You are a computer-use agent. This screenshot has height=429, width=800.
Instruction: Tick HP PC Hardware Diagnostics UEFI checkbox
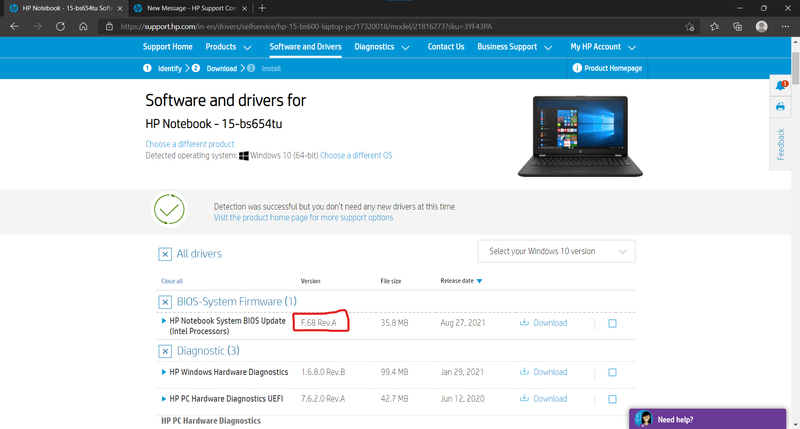click(612, 399)
